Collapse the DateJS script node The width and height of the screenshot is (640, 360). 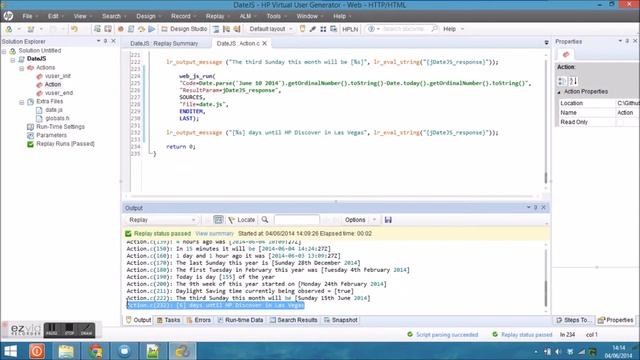point(13,60)
